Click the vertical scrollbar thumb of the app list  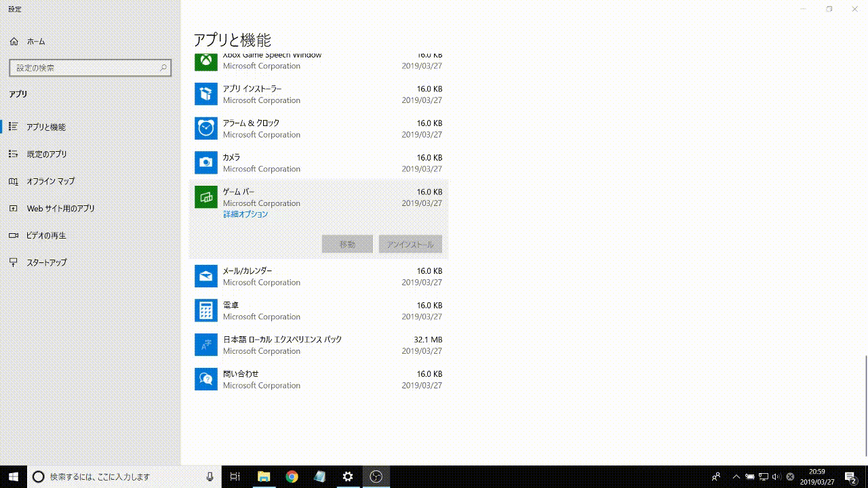pyautogui.click(x=866, y=405)
